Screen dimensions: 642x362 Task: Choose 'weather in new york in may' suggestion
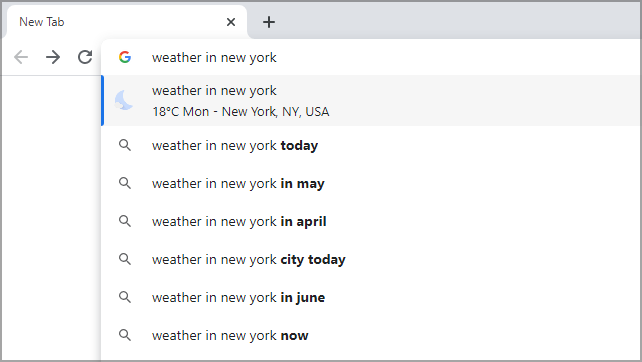coord(371,183)
